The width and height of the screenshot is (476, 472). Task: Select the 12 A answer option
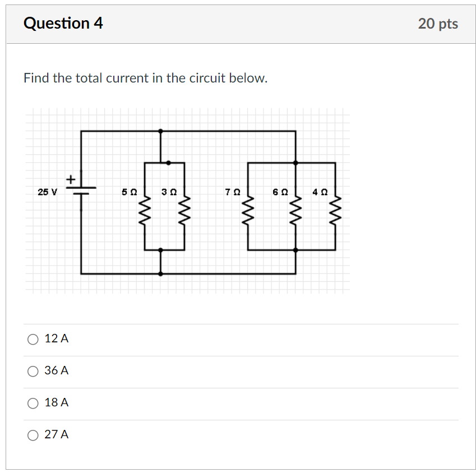33,338
